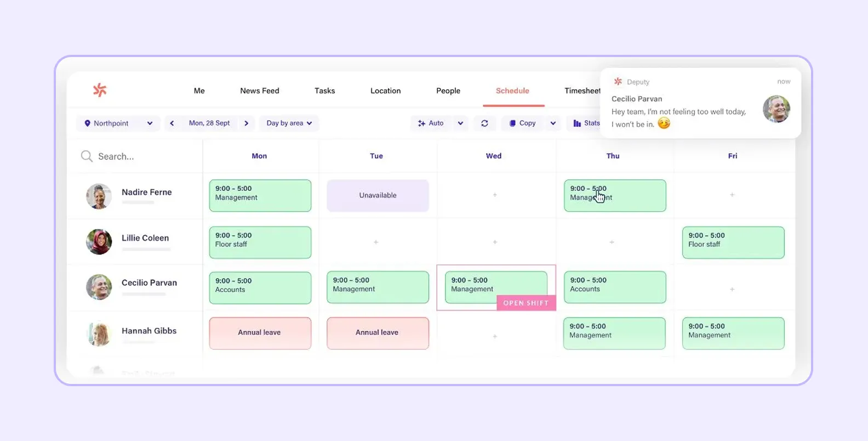Click the Auto schedule button
868x441 pixels.
[x=431, y=123]
